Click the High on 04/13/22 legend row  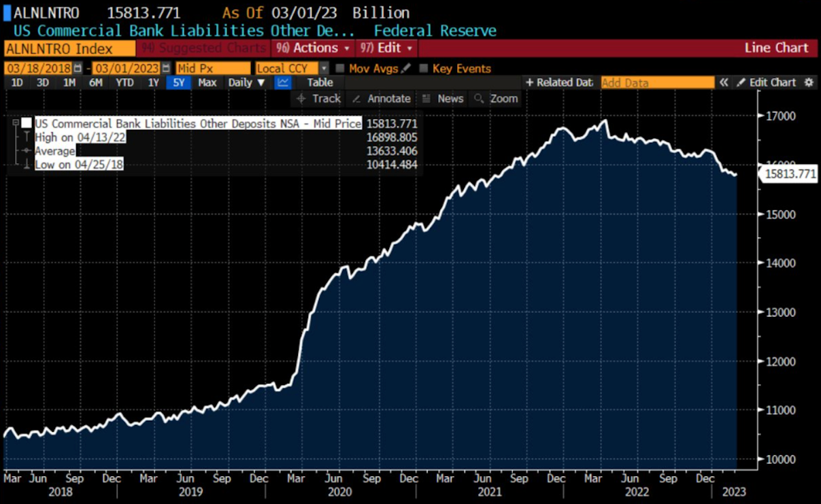80,137
